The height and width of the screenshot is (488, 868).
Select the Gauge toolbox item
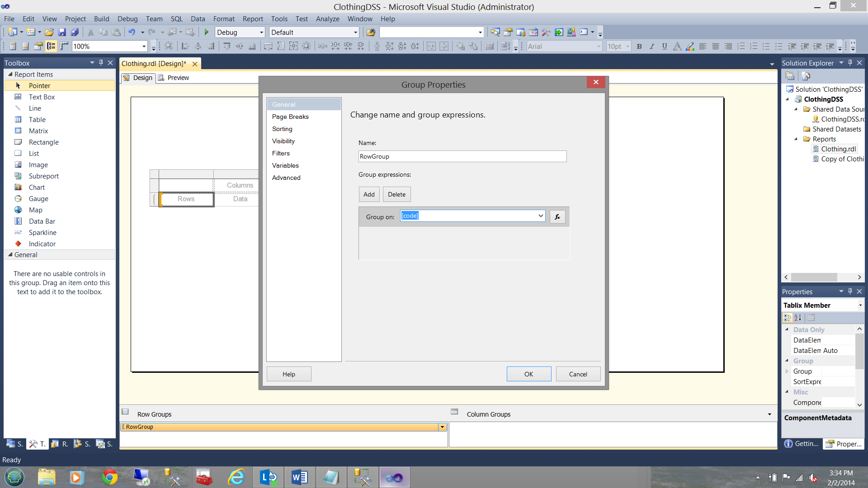coord(38,199)
